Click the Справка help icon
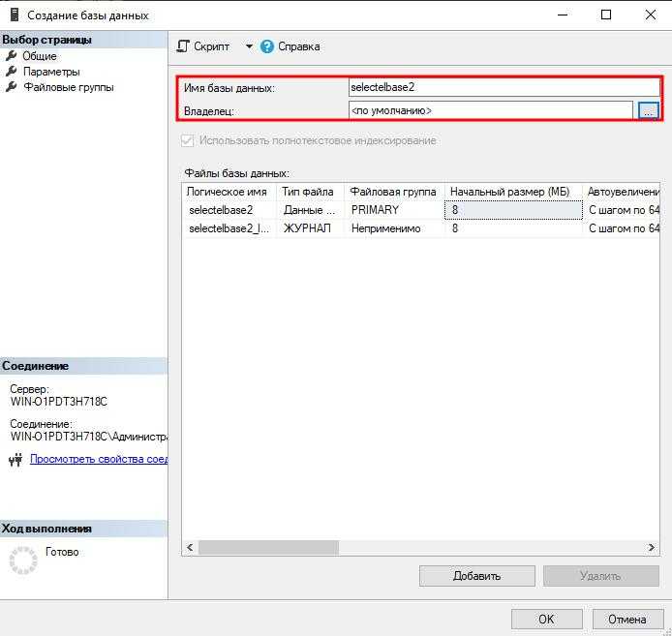 pyautogui.click(x=267, y=46)
